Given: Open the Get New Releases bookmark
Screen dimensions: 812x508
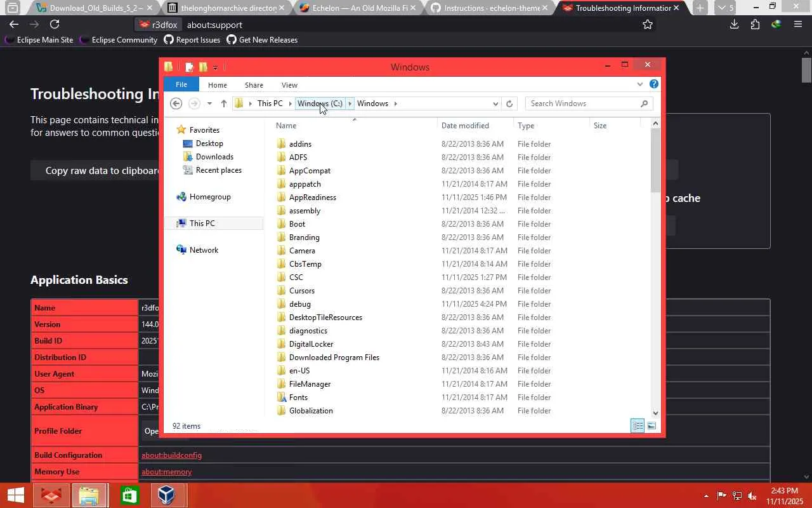Looking at the screenshot, I should [262, 39].
